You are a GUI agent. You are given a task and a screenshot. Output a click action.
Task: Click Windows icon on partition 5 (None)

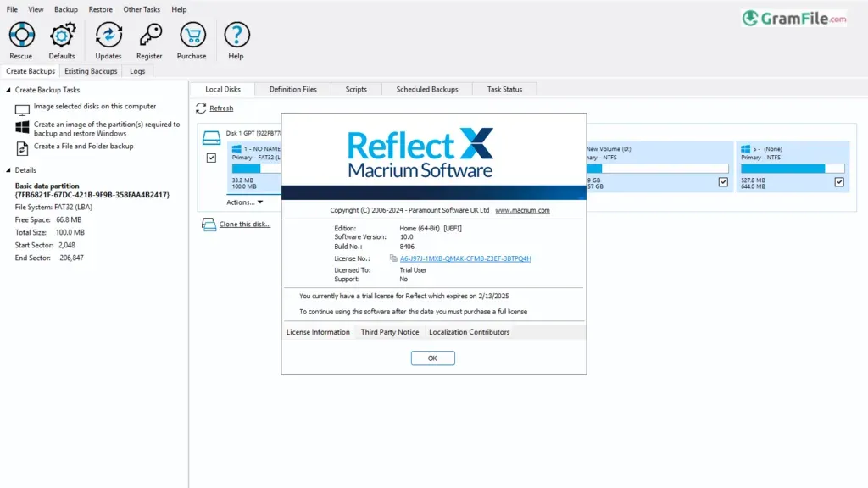(745, 149)
